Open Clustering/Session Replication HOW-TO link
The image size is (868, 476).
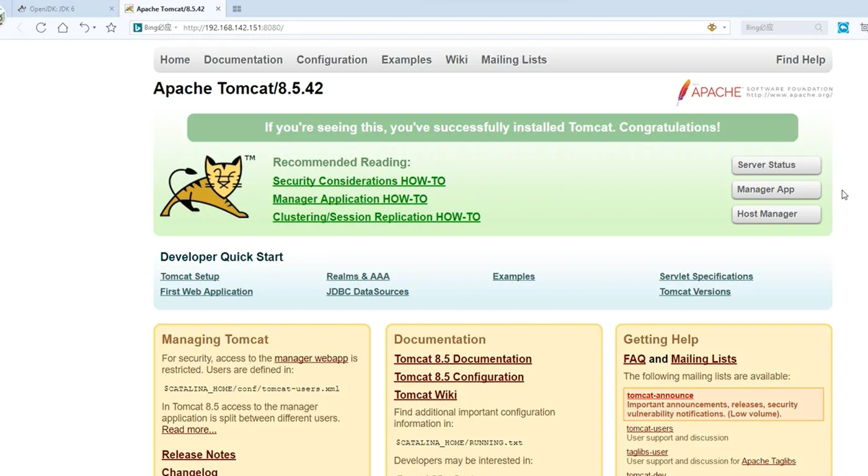(376, 217)
